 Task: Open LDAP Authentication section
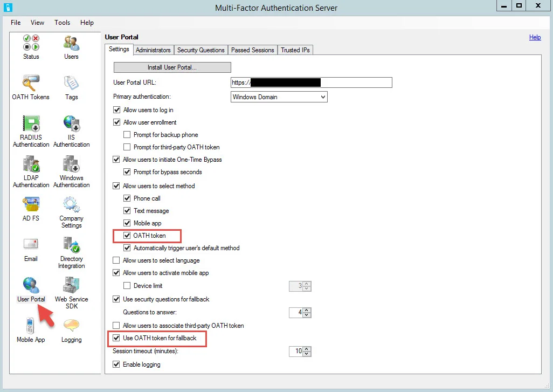(x=31, y=171)
